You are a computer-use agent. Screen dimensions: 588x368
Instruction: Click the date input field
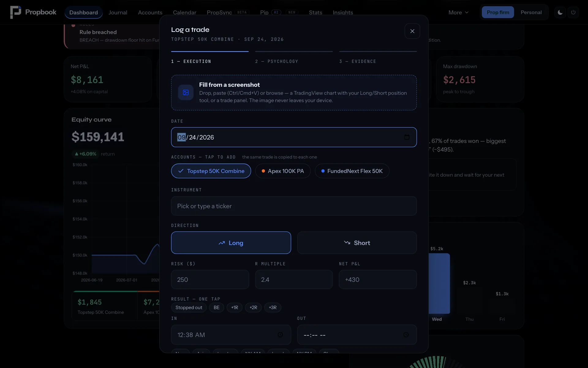click(294, 137)
